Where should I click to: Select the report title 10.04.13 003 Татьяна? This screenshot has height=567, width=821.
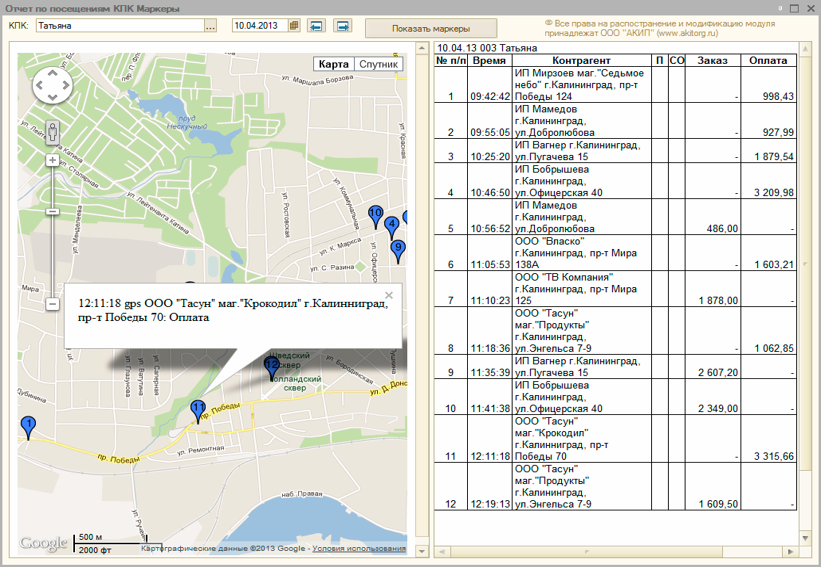tap(487, 48)
